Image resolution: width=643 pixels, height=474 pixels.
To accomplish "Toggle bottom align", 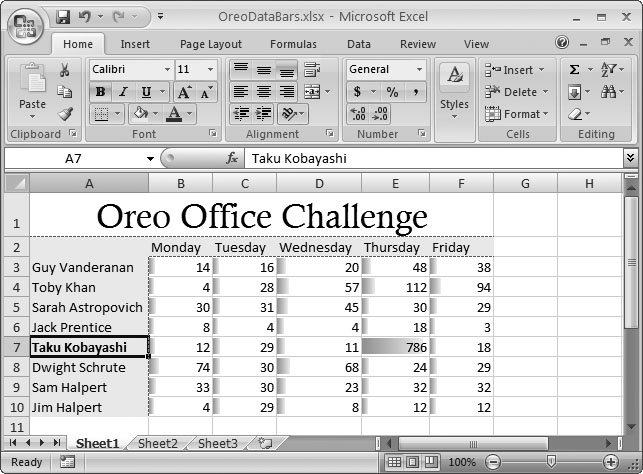I will (287, 70).
